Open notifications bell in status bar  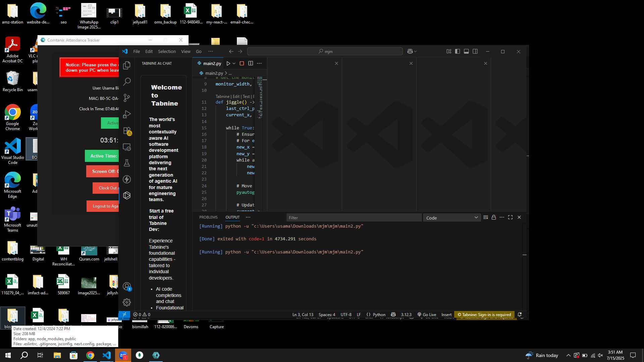520,314
